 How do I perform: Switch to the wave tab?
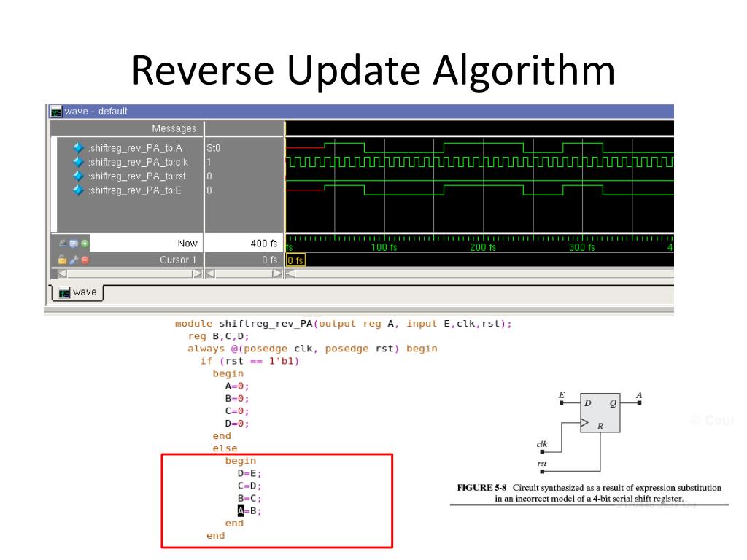pos(77,292)
